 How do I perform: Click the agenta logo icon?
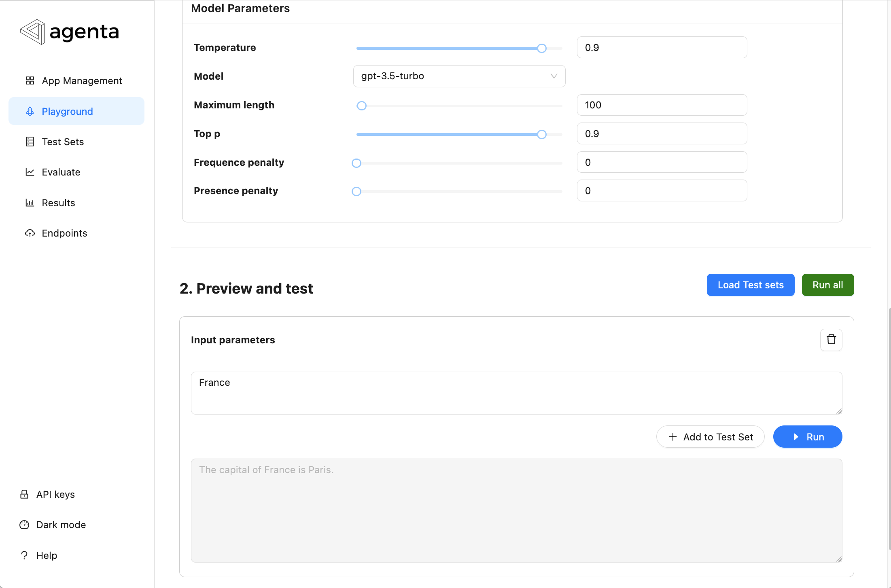click(32, 32)
